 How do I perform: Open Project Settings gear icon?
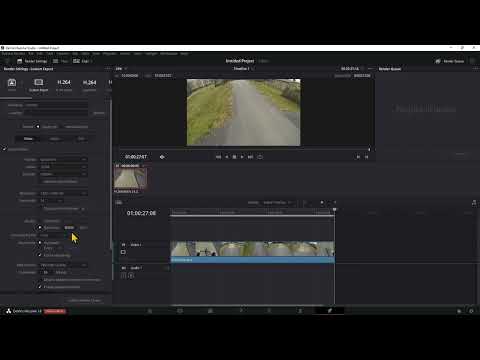[x=471, y=311]
